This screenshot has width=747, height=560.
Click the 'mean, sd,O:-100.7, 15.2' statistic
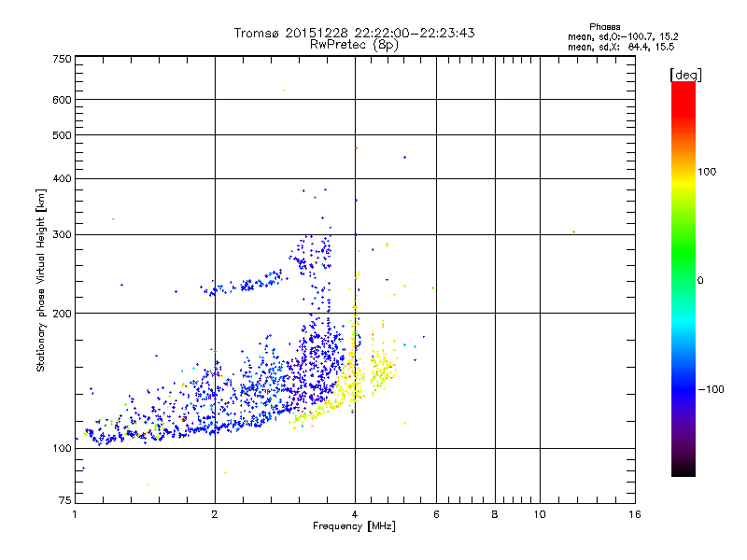623,36
